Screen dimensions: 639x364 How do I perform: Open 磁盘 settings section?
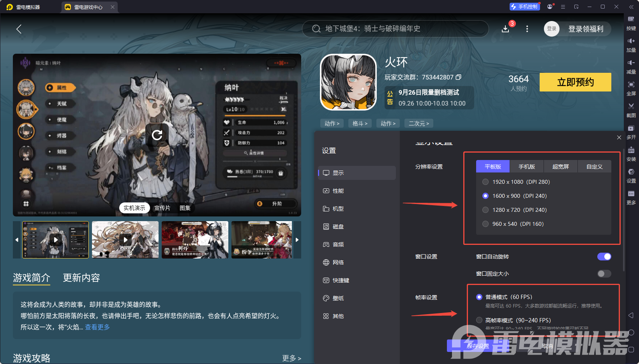[x=357, y=227]
